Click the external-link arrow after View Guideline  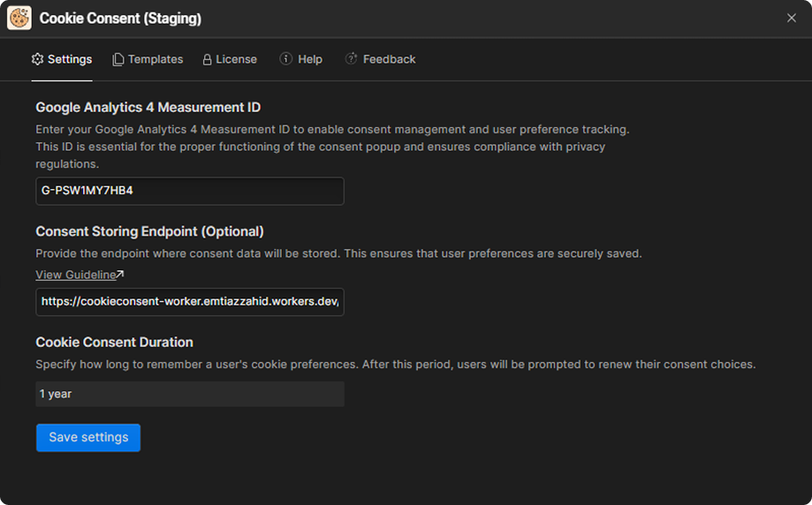(x=120, y=274)
